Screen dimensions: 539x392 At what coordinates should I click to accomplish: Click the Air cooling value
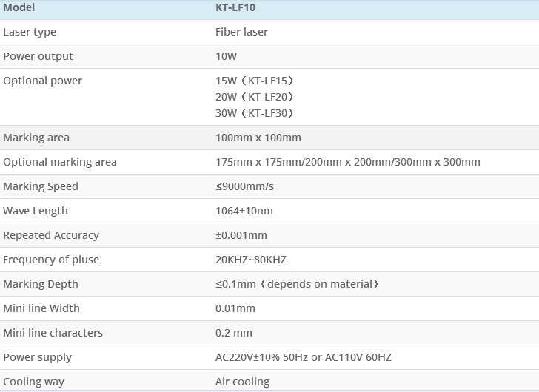pyautogui.click(x=242, y=382)
